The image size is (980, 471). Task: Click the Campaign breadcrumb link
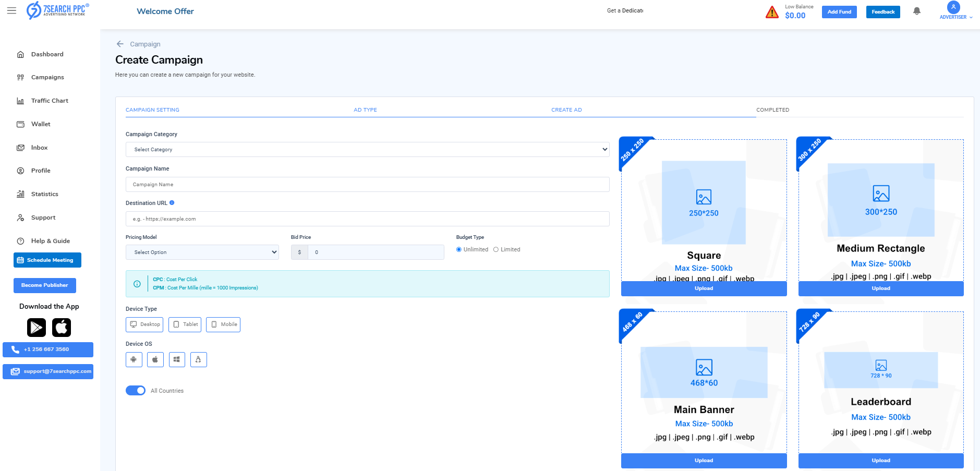point(145,44)
